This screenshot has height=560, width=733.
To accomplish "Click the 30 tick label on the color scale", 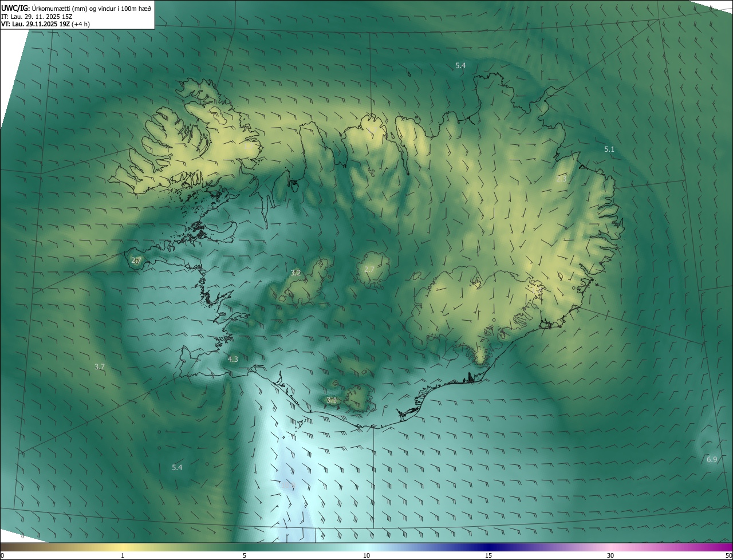I will click(x=610, y=556).
